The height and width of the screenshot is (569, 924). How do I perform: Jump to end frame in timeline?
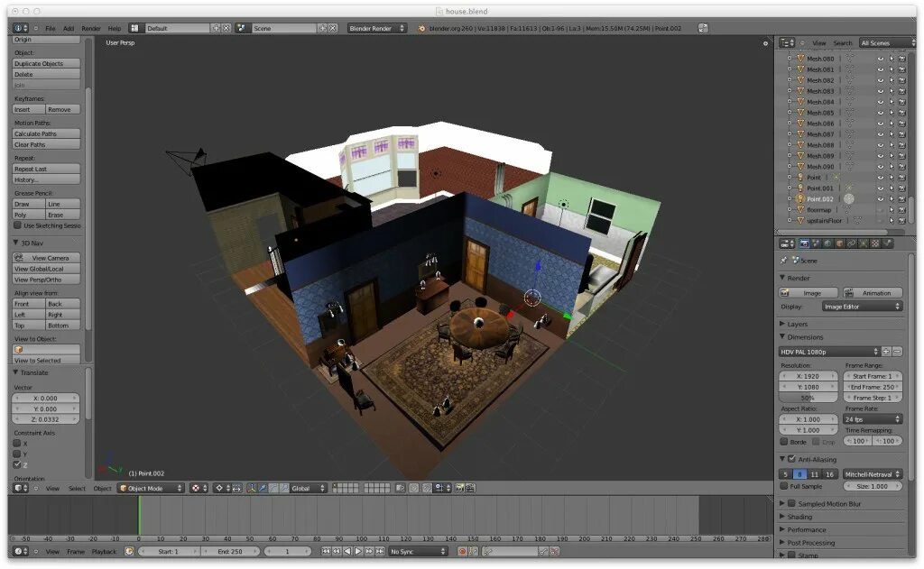[380, 551]
